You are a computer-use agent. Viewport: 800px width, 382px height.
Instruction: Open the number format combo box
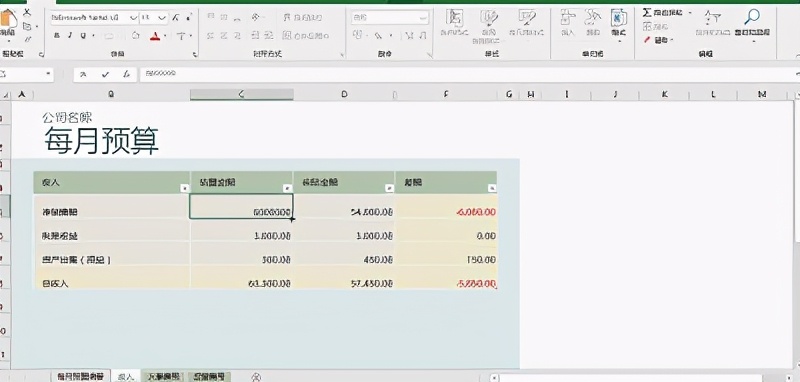pos(390,17)
